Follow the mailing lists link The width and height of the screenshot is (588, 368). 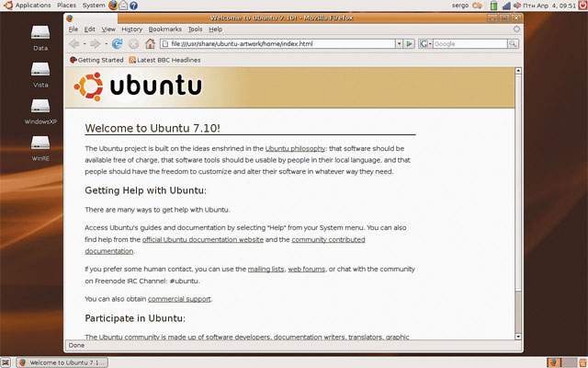click(x=266, y=270)
